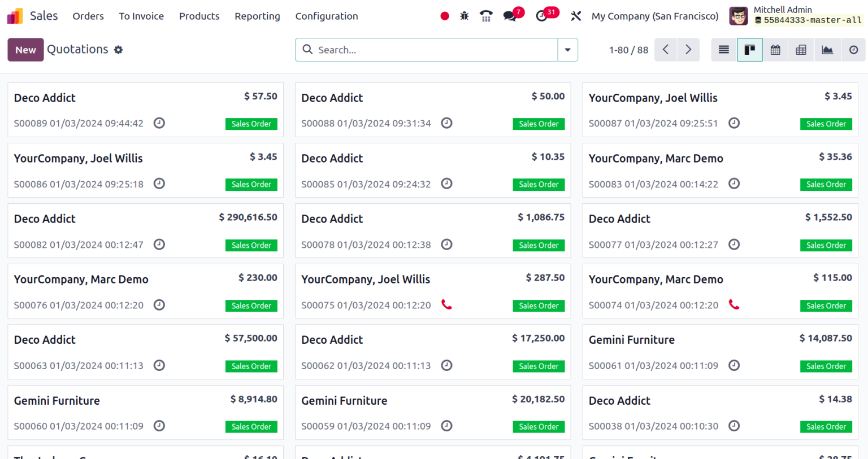Expand the search options dropdown arrow
868x459 pixels.
pyautogui.click(x=567, y=50)
